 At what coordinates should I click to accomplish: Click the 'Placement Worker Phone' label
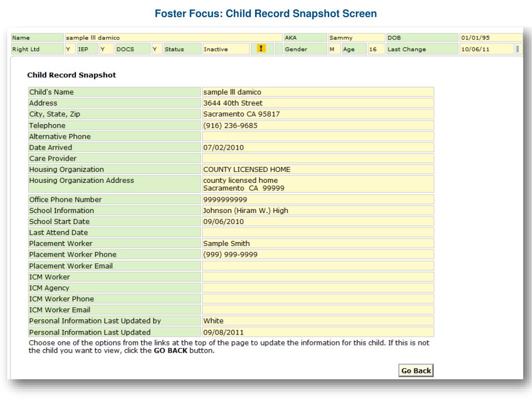pyautogui.click(x=73, y=255)
